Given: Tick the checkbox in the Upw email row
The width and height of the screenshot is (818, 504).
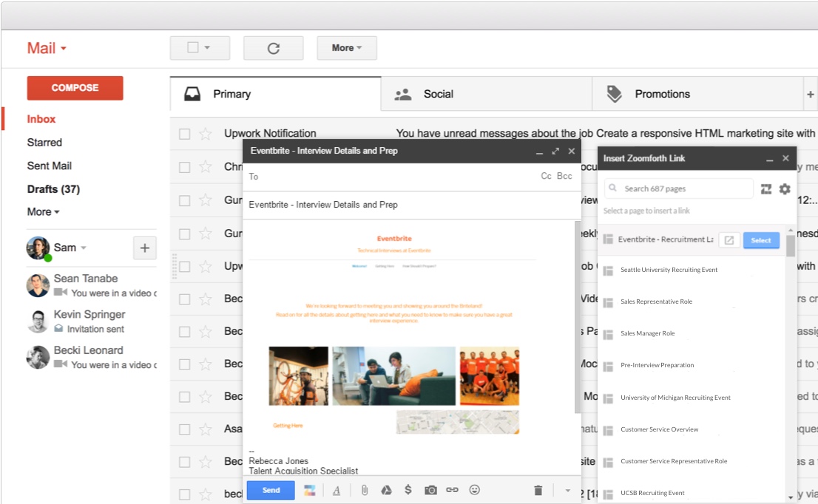Looking at the screenshot, I should tap(184, 266).
